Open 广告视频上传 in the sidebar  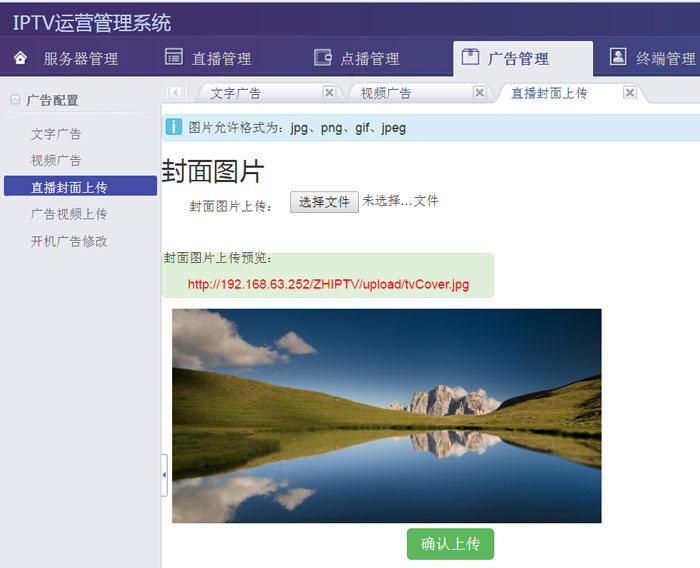[x=69, y=214]
